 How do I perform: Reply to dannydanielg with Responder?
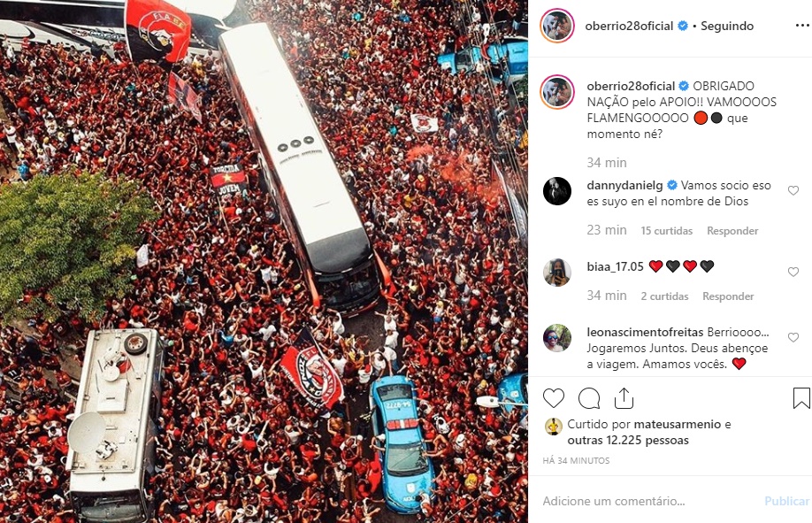732,231
